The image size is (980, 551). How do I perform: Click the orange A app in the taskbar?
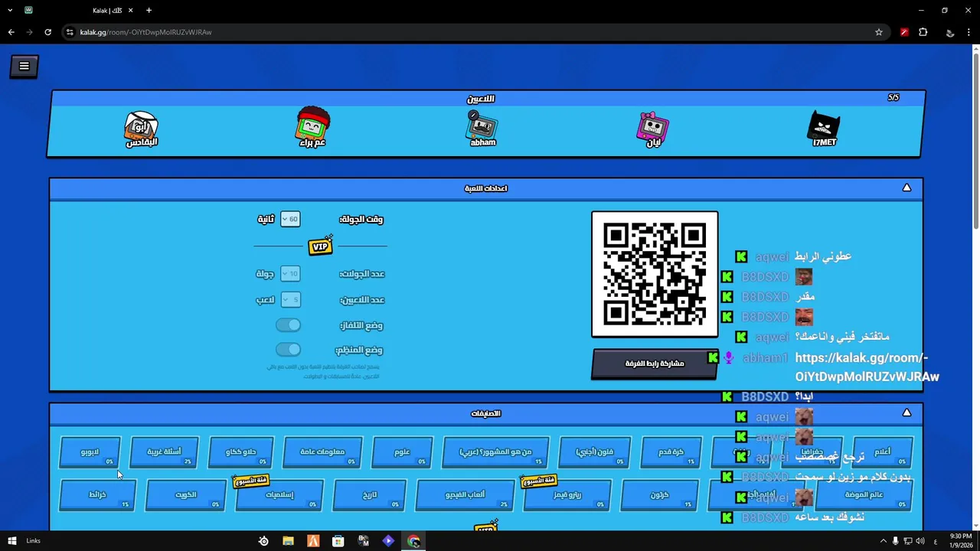tap(313, 541)
